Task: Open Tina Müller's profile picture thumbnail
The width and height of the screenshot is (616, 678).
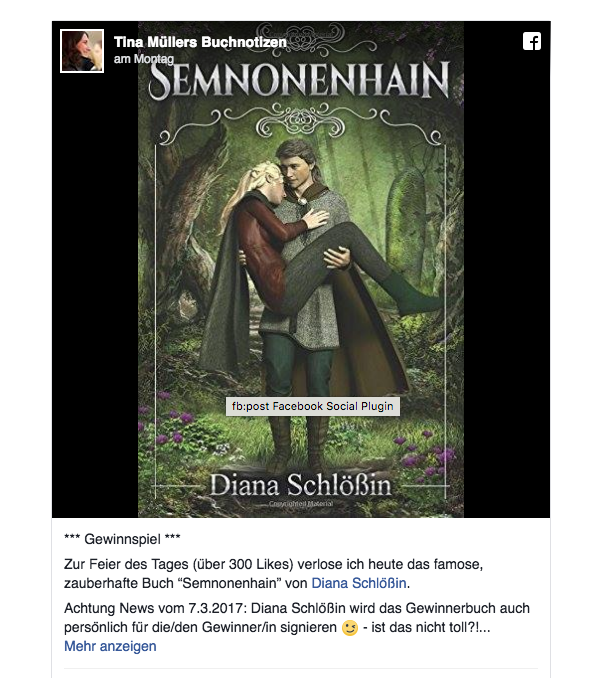Action: pyautogui.click(x=82, y=51)
